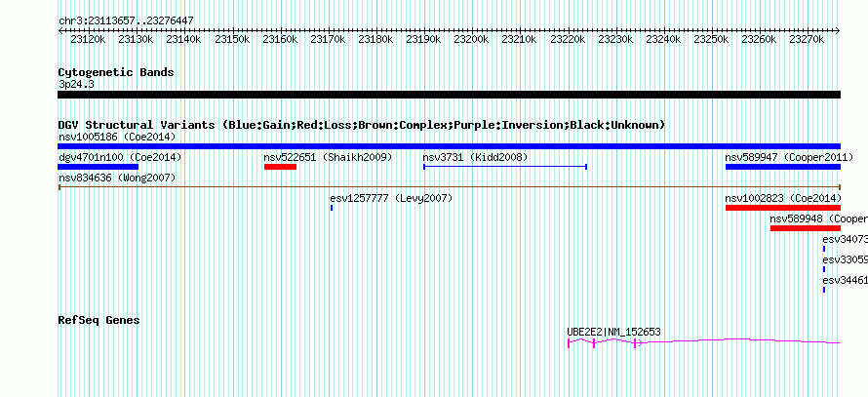Click the 23120k ruler position
Viewport: 868px width, 397px height.
(88, 39)
